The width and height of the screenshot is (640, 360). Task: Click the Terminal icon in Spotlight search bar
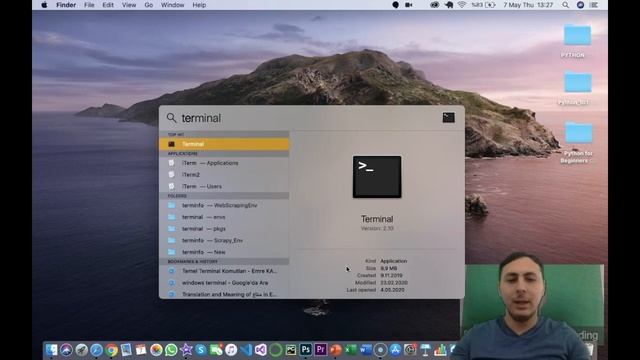(449, 118)
